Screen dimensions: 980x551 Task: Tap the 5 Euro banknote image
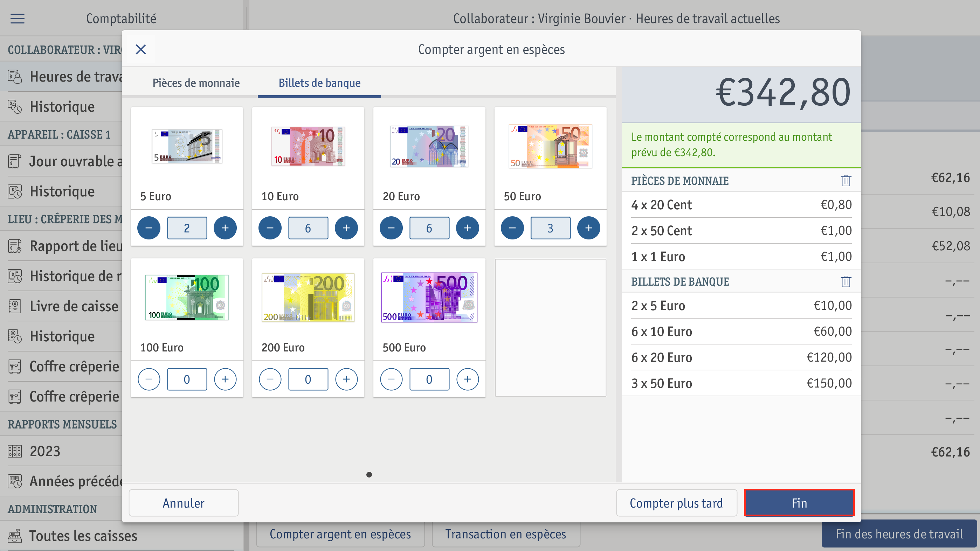(x=187, y=146)
